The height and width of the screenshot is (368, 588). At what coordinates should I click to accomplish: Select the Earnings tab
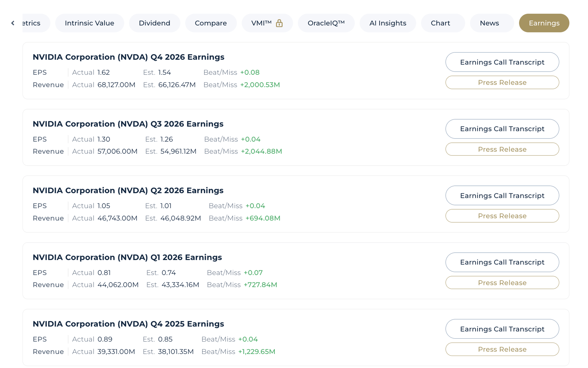pos(544,23)
